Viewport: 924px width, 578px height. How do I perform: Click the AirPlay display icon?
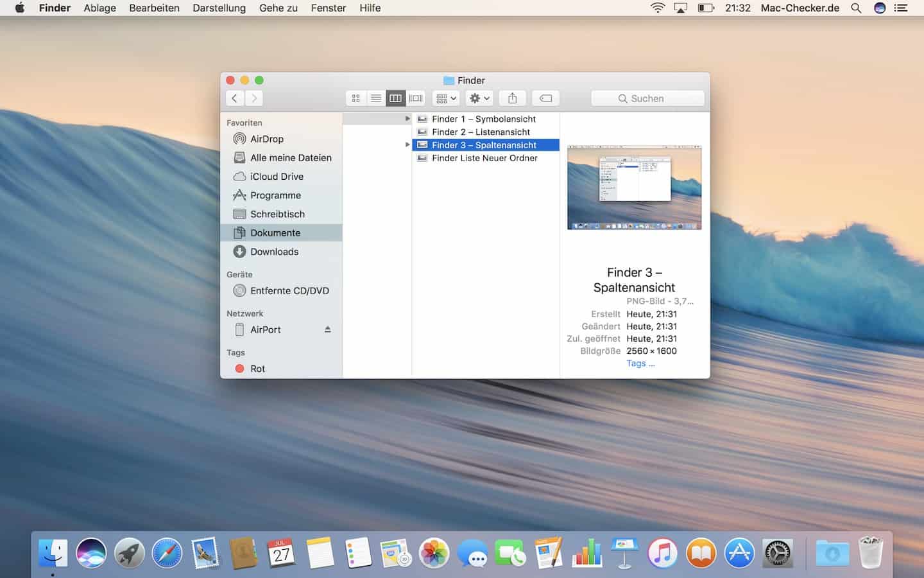681,8
